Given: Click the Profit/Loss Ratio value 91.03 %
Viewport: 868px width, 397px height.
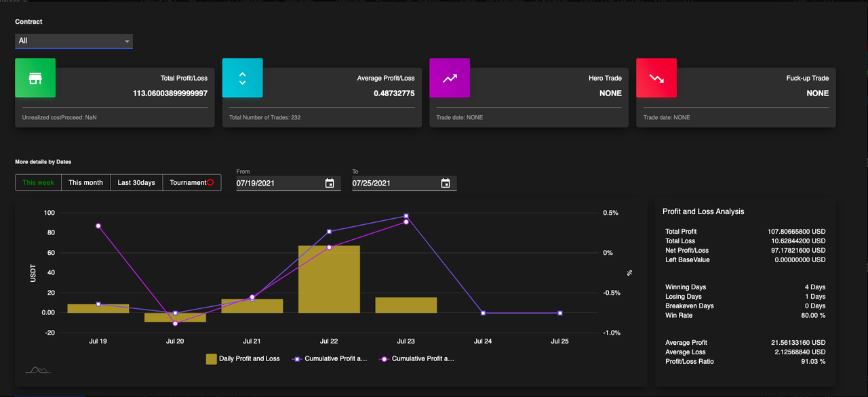Looking at the screenshot, I should point(813,362).
